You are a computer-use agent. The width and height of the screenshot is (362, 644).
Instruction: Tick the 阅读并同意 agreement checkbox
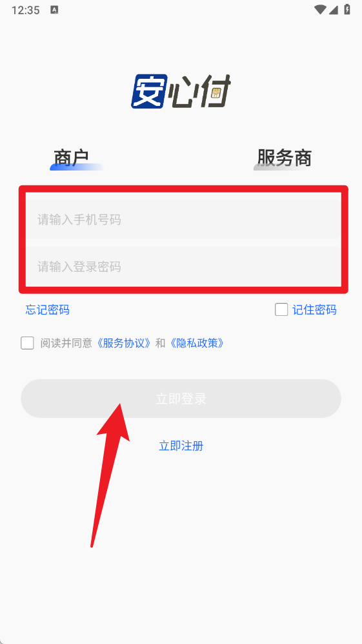point(27,343)
